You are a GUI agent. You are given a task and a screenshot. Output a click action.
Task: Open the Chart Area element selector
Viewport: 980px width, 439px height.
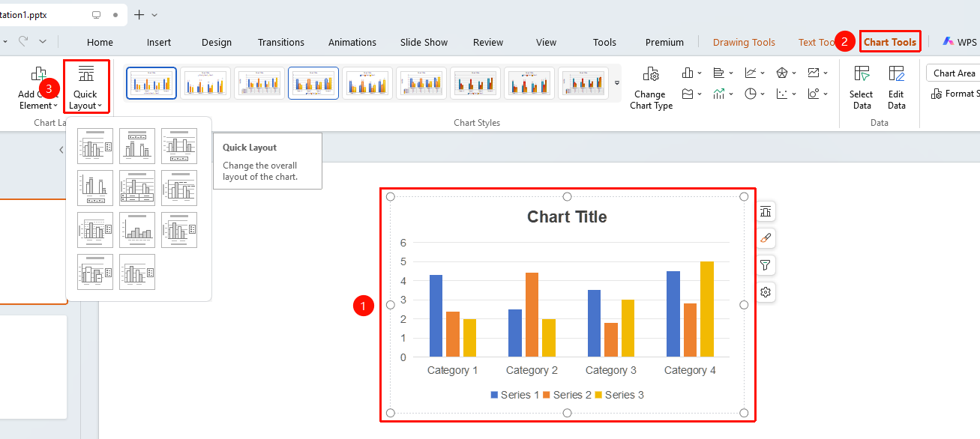(954, 73)
